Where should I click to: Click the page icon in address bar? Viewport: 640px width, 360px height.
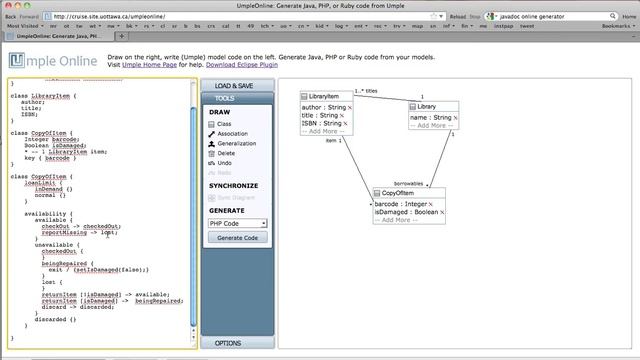[x=47, y=16]
